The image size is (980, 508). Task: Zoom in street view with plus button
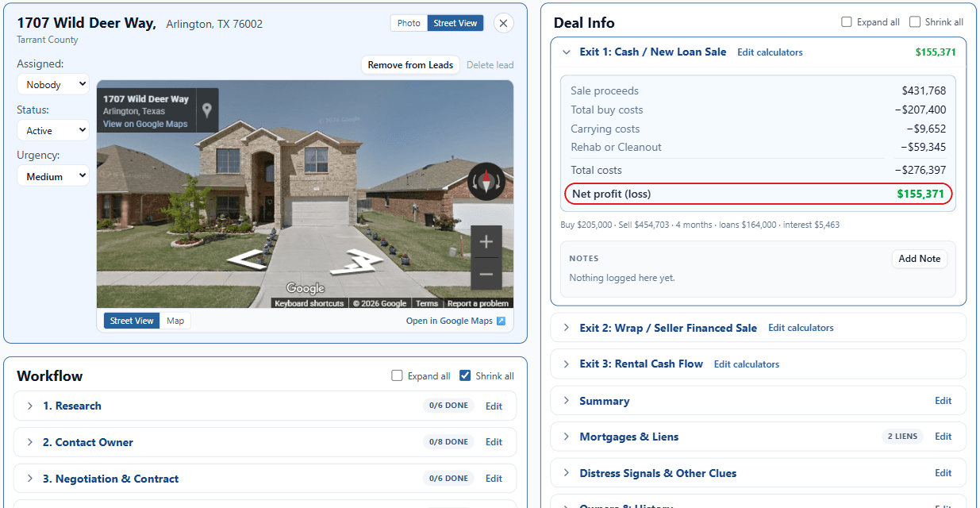(486, 242)
